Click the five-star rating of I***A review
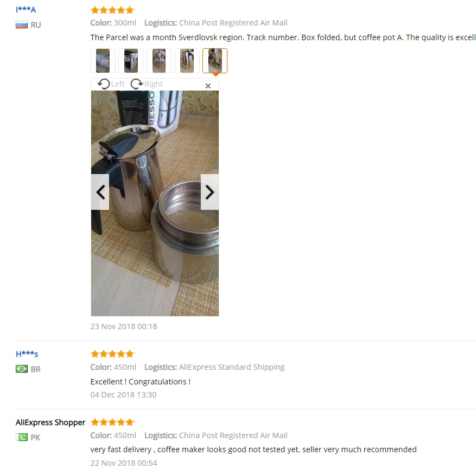476x469 pixels. pos(113,10)
